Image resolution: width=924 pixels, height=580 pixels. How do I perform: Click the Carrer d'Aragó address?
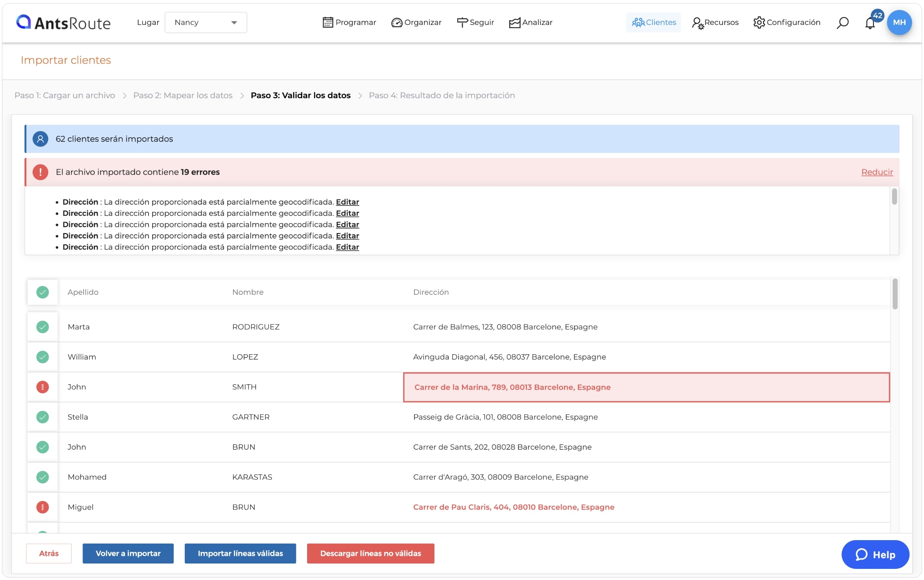tap(501, 477)
